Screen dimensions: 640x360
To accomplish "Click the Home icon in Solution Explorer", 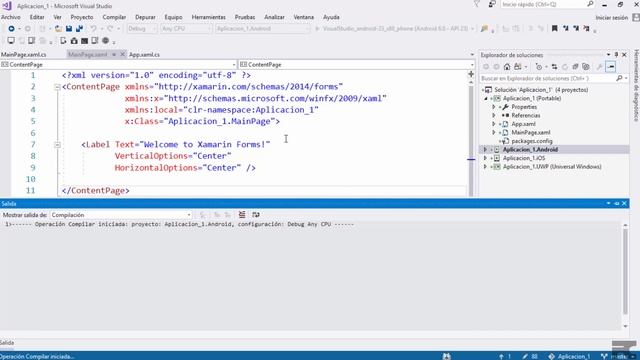I will (507, 67).
